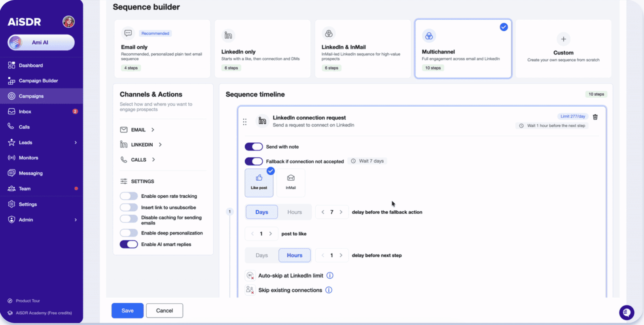
Task: Click the plus icon on Custom card
Action: coord(563,39)
